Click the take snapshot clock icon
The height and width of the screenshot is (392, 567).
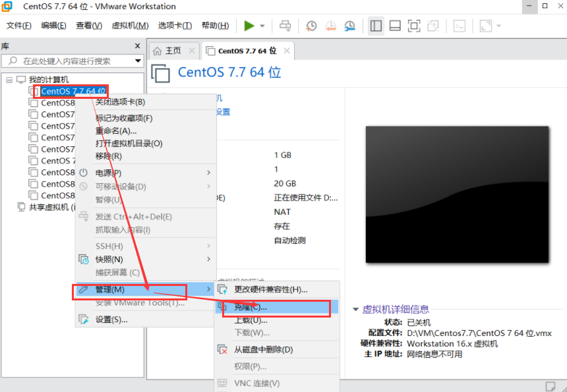[x=311, y=26]
